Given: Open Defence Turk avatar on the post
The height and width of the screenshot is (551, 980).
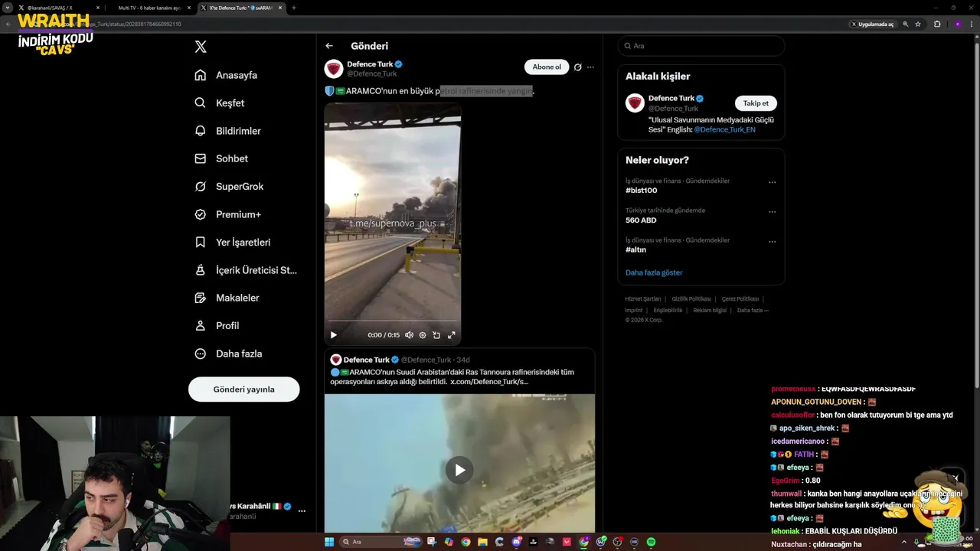Looking at the screenshot, I should click(334, 69).
